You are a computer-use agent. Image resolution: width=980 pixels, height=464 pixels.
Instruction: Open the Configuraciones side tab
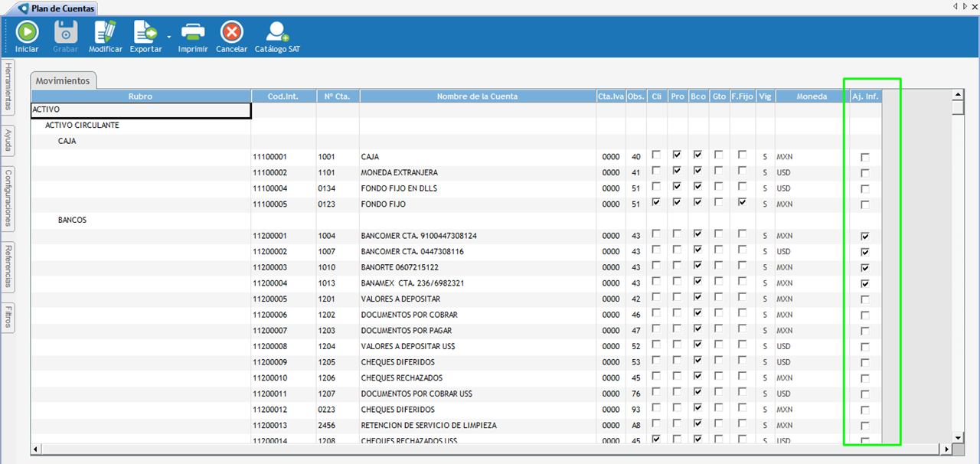click(8, 198)
